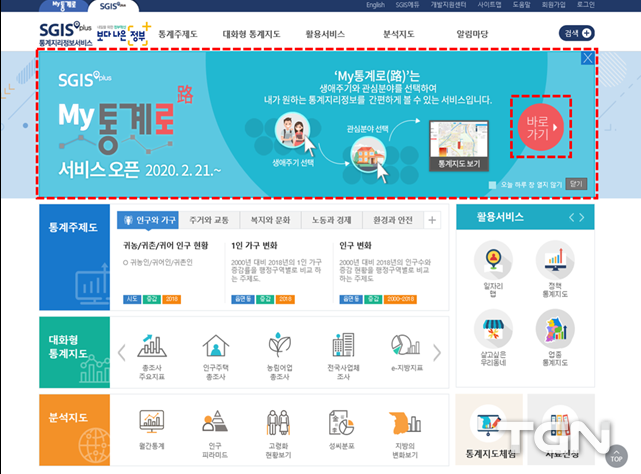Click the 회원가입 link
This screenshot has height=474, width=641.
tap(554, 5)
